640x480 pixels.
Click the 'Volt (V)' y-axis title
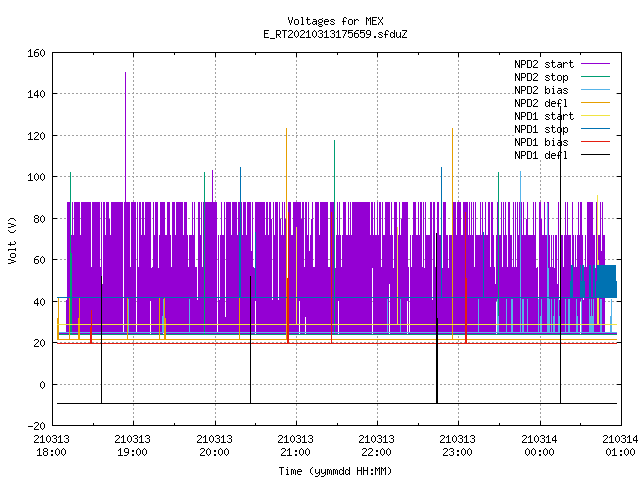[12, 240]
